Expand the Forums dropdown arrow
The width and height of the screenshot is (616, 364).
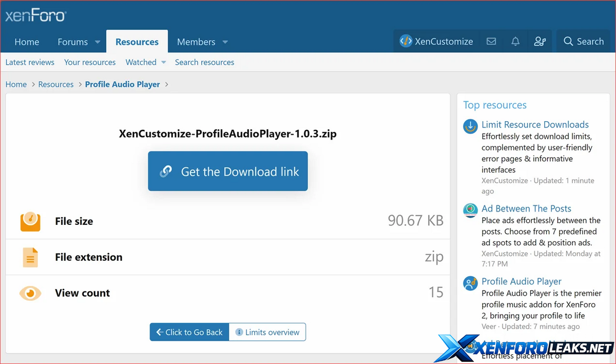coord(98,42)
